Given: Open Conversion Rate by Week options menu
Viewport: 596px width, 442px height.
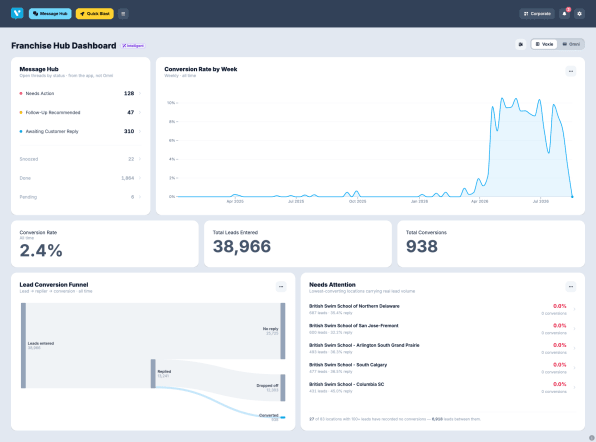Looking at the screenshot, I should coord(571,71).
